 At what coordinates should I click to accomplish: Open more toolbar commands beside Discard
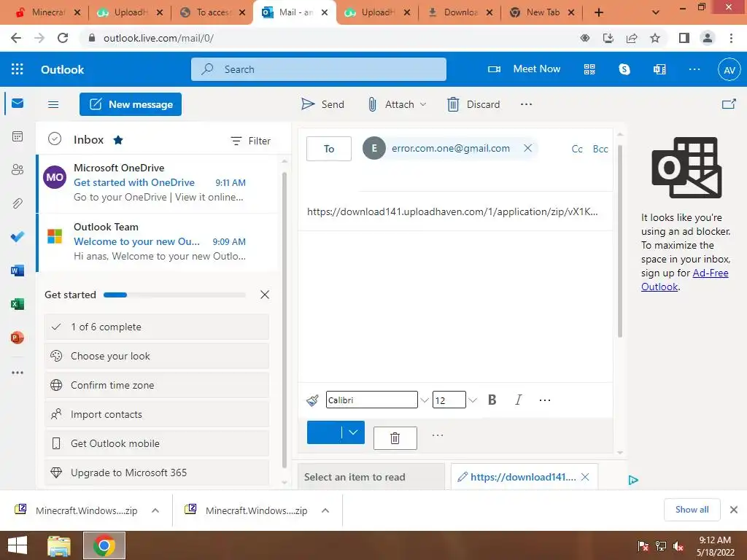tap(526, 104)
